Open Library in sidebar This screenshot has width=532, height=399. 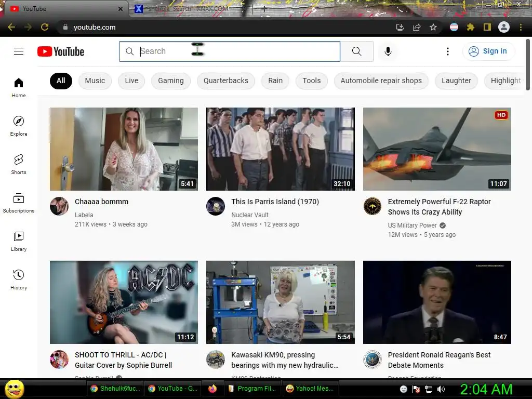pos(19,241)
